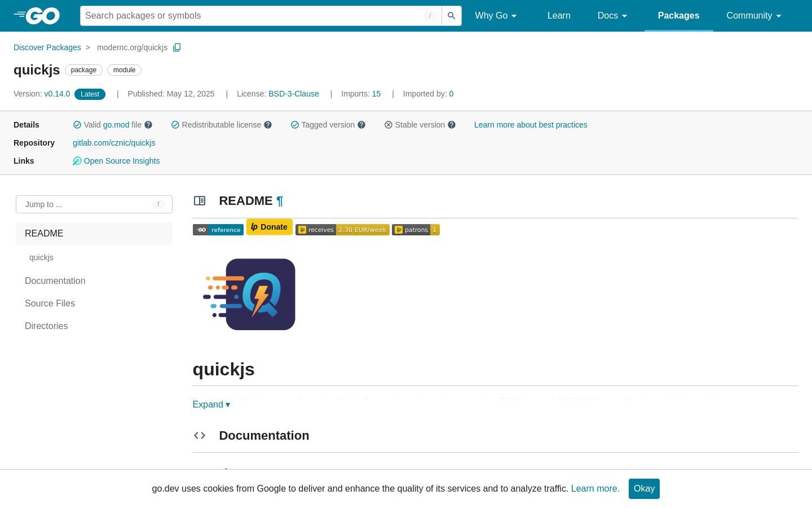Open Learn more about best practices
The width and height of the screenshot is (812, 508).
click(x=531, y=125)
